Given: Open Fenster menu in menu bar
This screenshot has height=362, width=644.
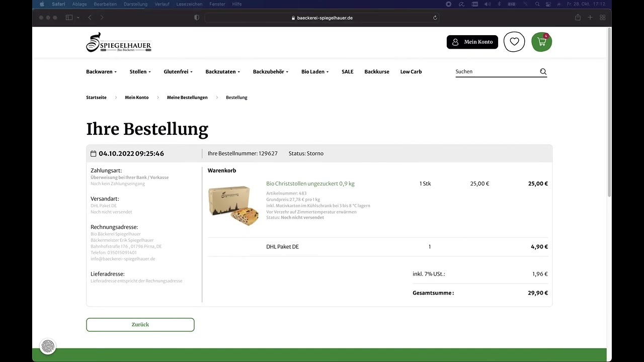Looking at the screenshot, I should [x=217, y=4].
